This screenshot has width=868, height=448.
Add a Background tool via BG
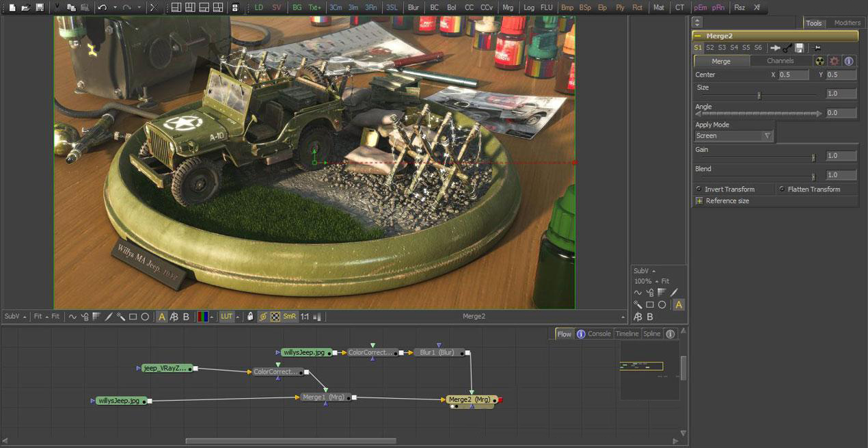(297, 8)
